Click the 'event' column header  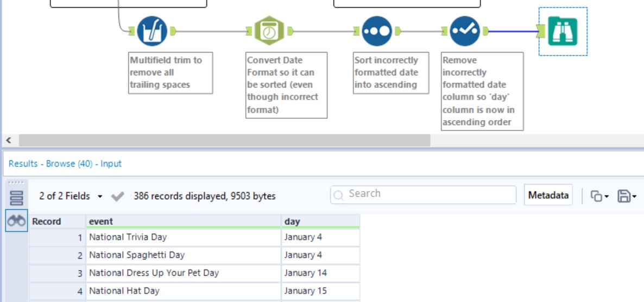(x=183, y=221)
